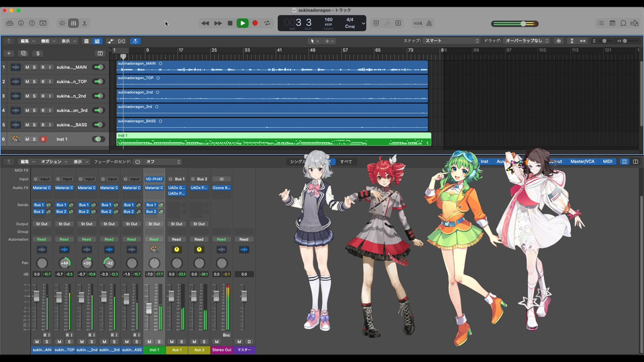Open the Library icon at top left
Screen dimensions: 644x362
click(9, 23)
